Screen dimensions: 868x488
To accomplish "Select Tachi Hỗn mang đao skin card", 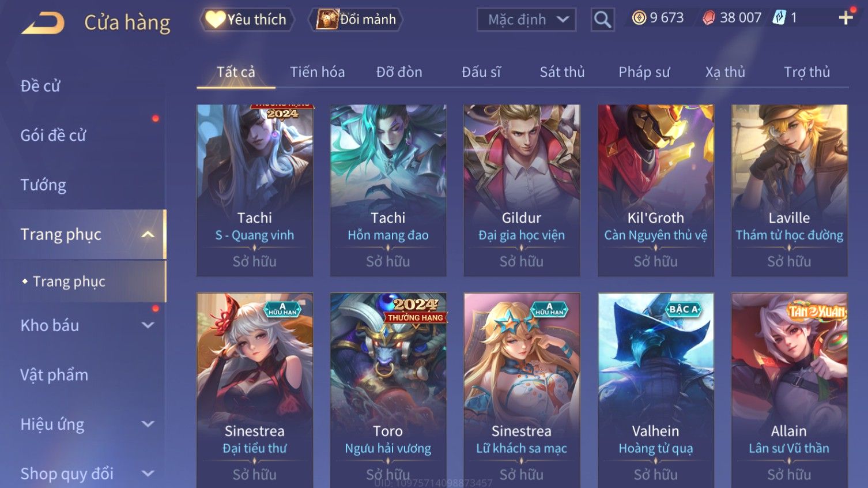I will coord(388,190).
